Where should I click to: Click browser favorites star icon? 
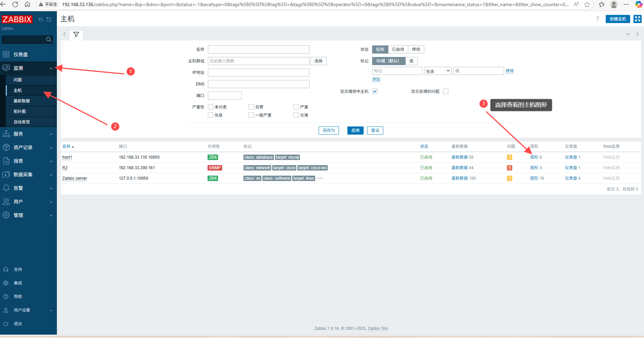pyautogui.click(x=587, y=4)
